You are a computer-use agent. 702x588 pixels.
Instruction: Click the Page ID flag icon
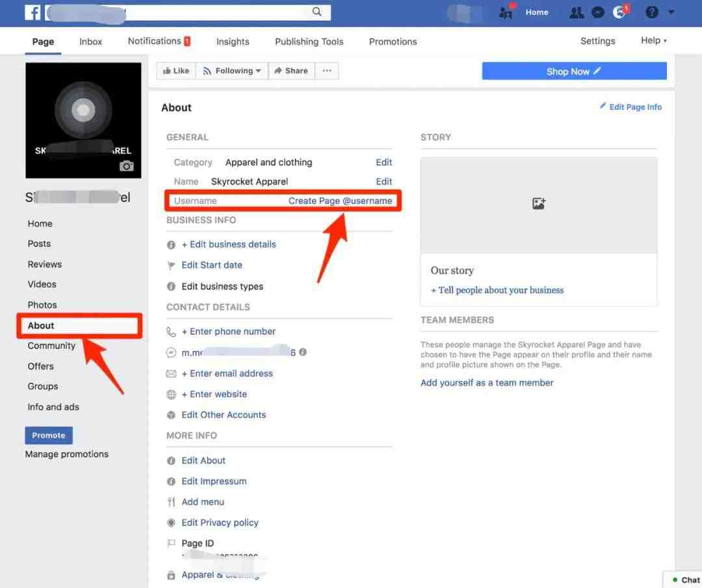(x=171, y=543)
